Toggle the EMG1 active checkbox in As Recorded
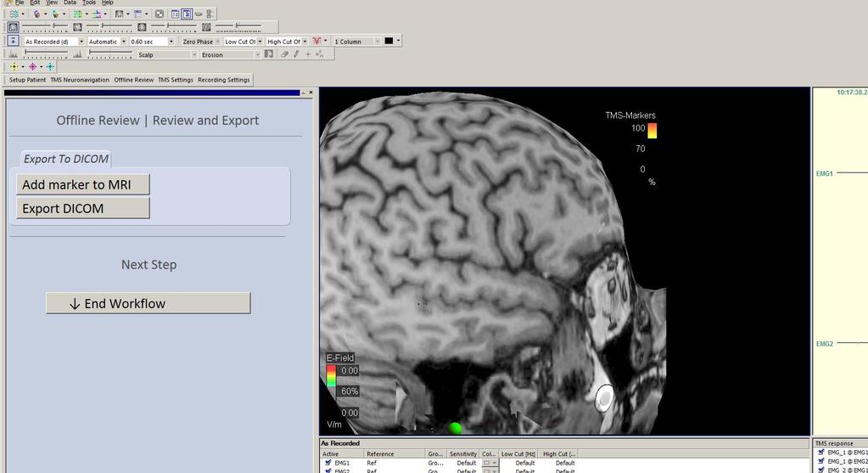 (x=328, y=463)
